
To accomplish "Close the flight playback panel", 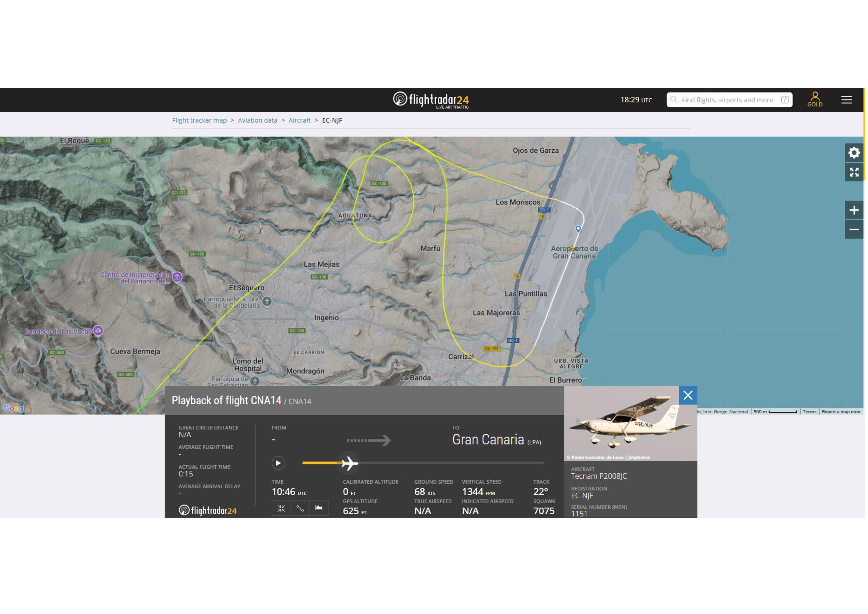I will click(688, 395).
